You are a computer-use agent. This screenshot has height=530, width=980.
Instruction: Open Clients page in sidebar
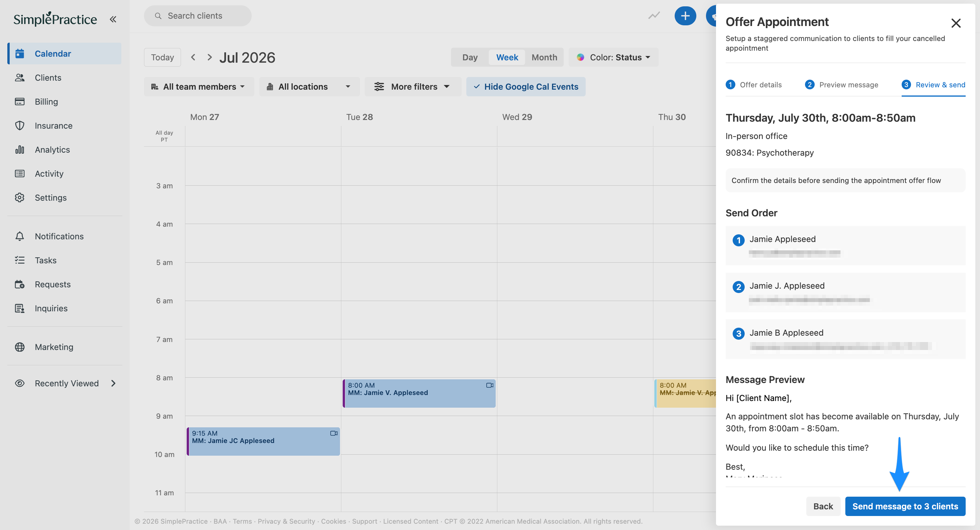pos(48,78)
